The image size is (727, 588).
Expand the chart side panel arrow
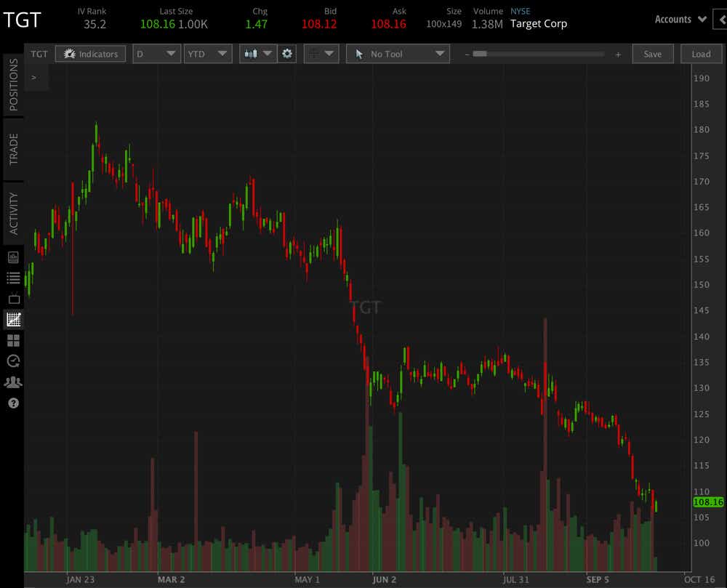coord(34,77)
